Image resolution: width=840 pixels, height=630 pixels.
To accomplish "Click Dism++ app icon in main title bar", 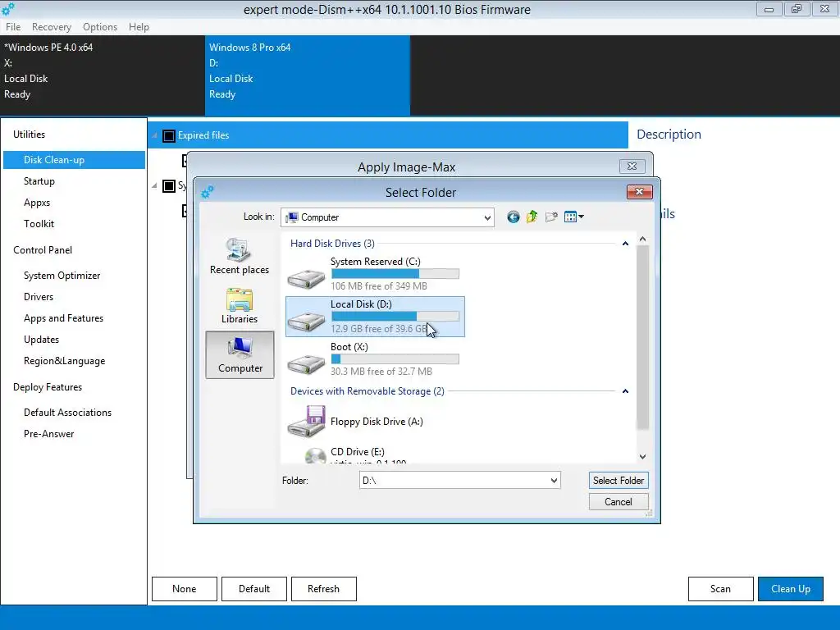I will pos(8,9).
